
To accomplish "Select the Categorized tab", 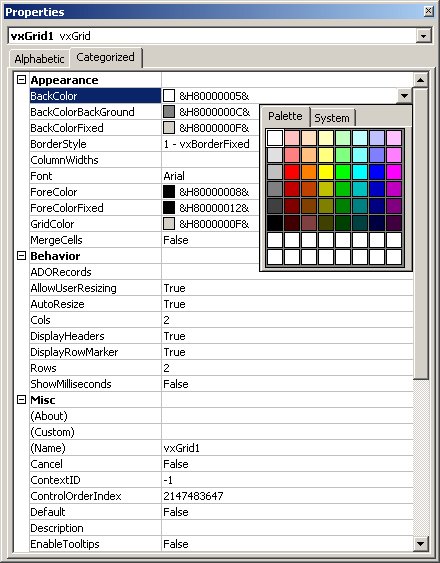I will 105,57.
